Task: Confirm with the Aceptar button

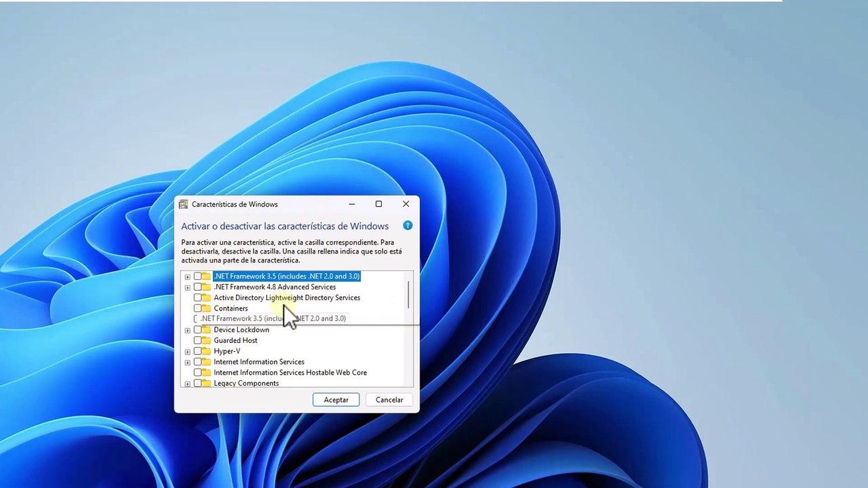Action: 336,400
